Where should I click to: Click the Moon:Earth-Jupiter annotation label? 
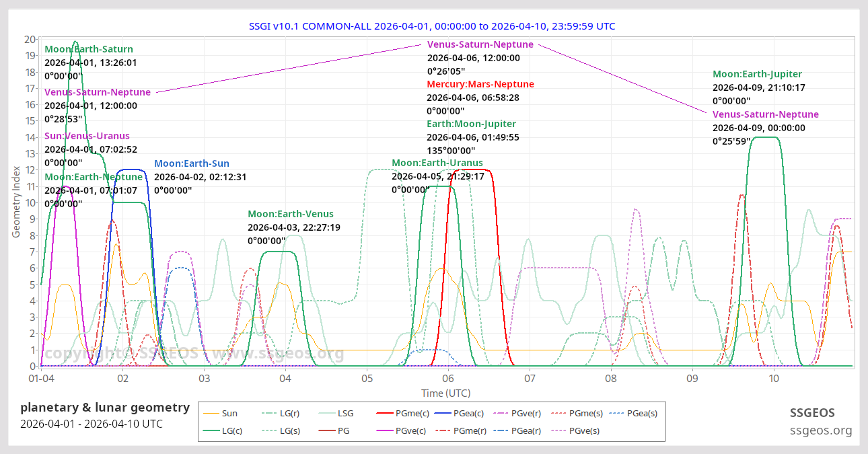[757, 74]
